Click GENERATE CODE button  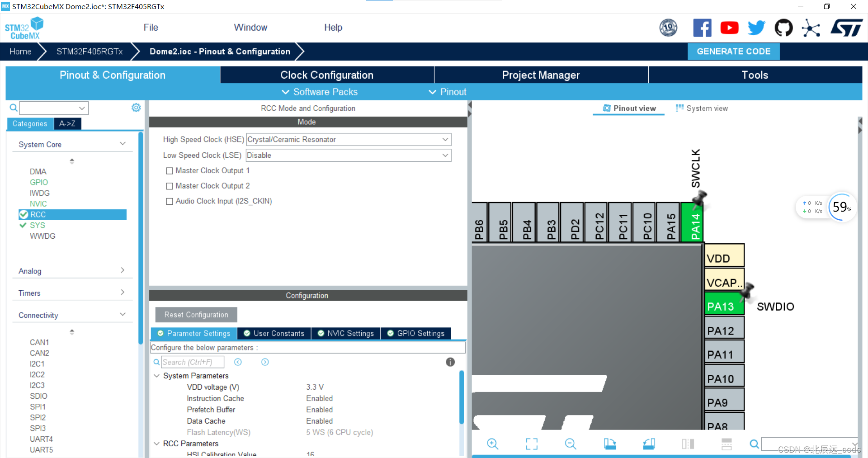(x=733, y=52)
